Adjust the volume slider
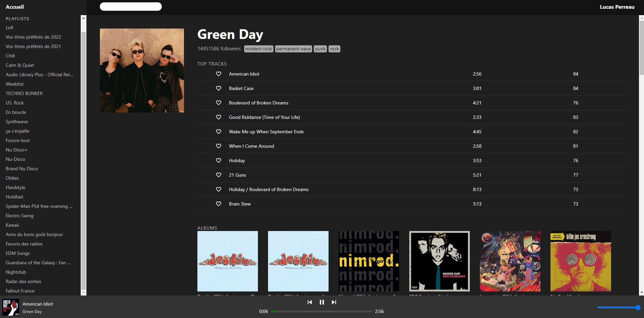This screenshot has height=318, width=644. coord(619,307)
